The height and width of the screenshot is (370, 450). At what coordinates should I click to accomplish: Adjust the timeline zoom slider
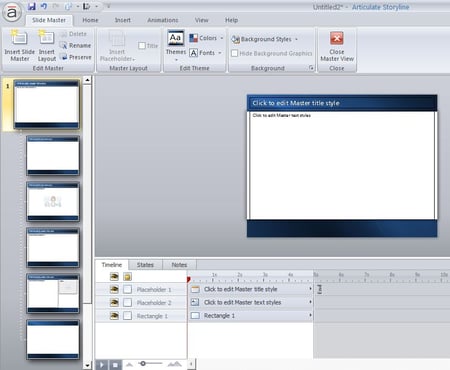tap(143, 364)
